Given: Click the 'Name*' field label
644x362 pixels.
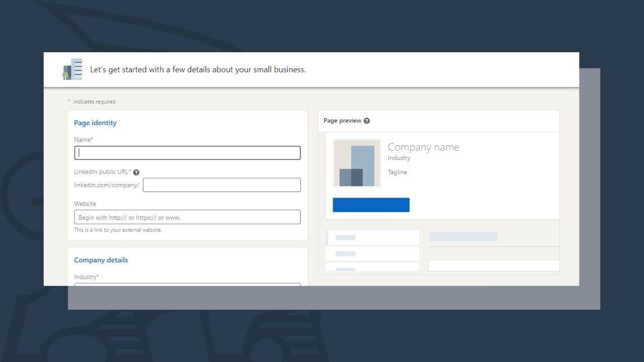Looking at the screenshot, I should point(84,140).
